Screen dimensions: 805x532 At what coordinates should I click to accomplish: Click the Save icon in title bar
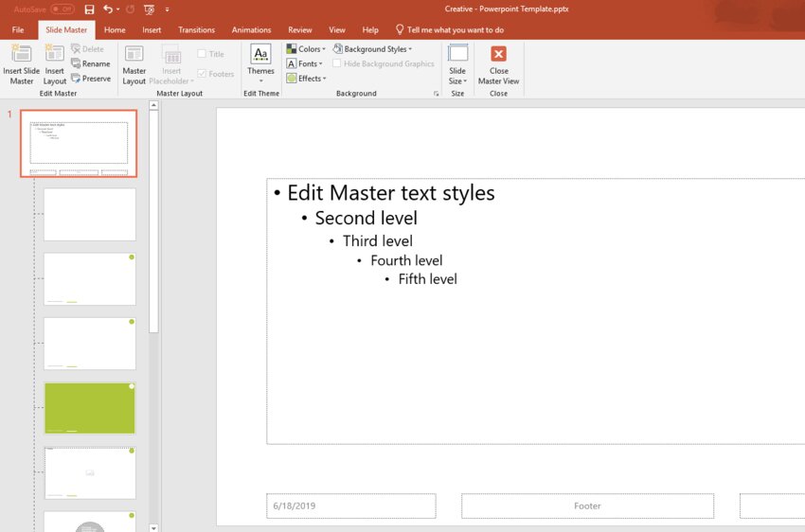pos(89,9)
